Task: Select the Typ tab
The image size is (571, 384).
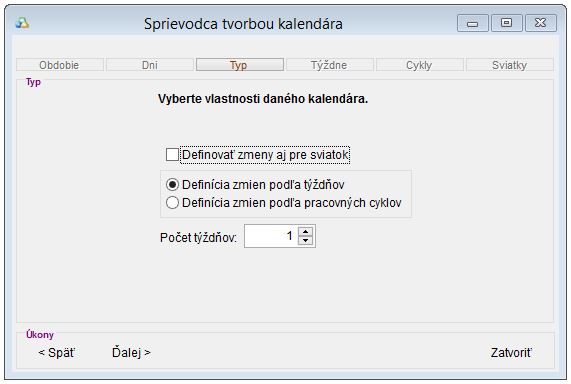Action: tap(240, 65)
